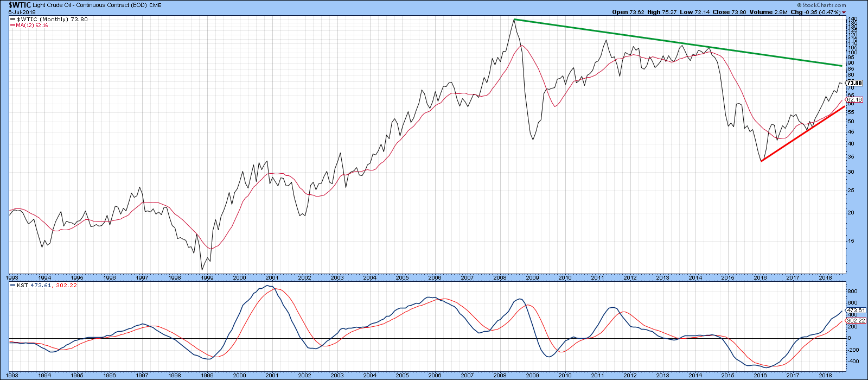Click the $WTIC ticker symbol in header
Image resolution: width=868 pixels, height=380 pixels.
tap(16, 4)
